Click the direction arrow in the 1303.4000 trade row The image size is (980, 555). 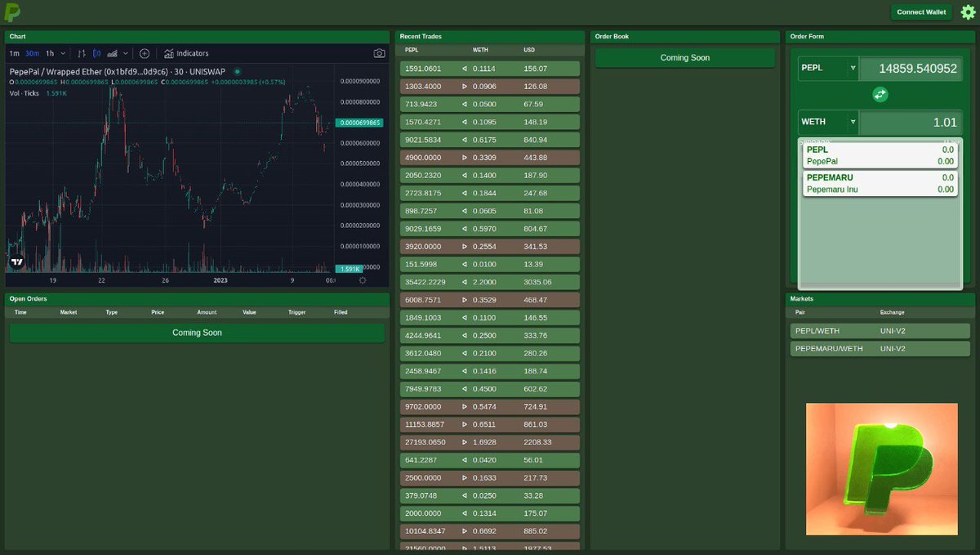pyautogui.click(x=465, y=87)
